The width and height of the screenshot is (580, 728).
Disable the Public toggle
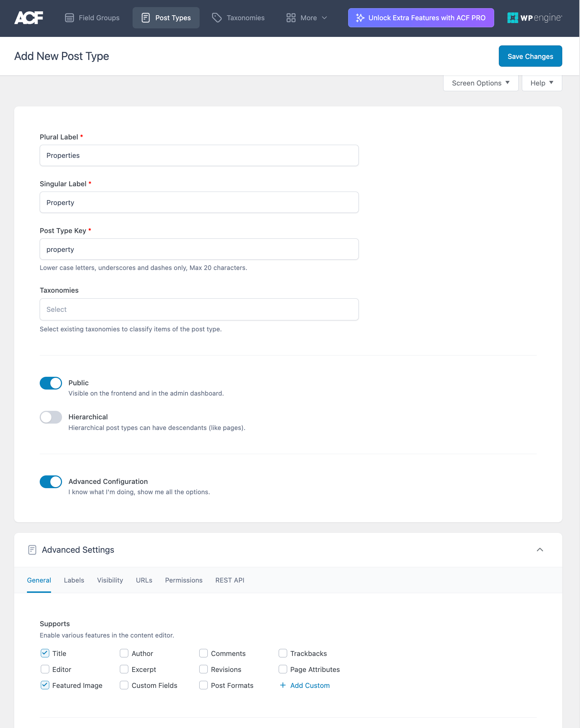point(51,383)
